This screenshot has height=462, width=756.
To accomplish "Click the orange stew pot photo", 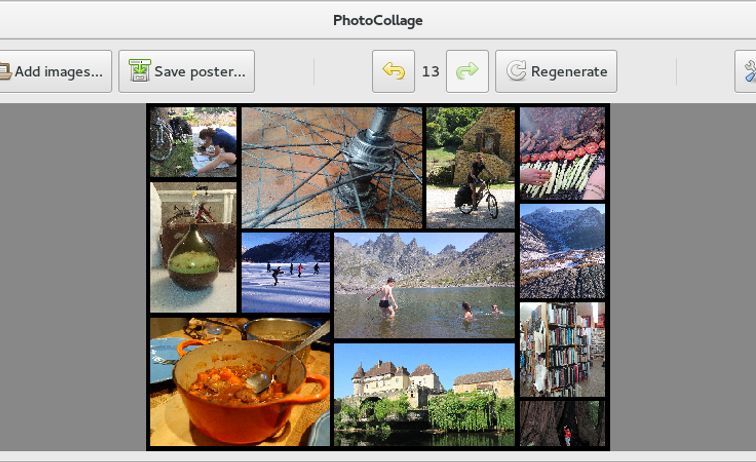I will tap(238, 381).
